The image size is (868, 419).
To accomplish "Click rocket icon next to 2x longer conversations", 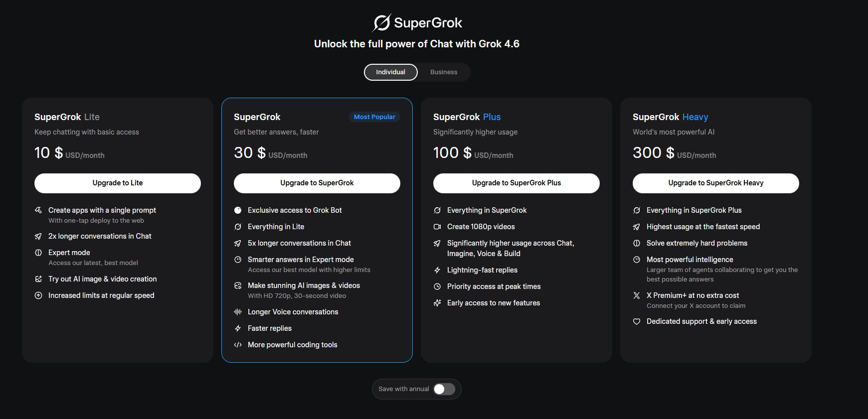I will coord(38,236).
